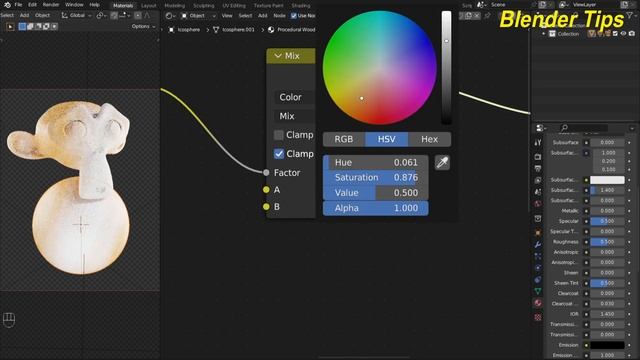Switch color picker to RGB mode

pos(344,139)
